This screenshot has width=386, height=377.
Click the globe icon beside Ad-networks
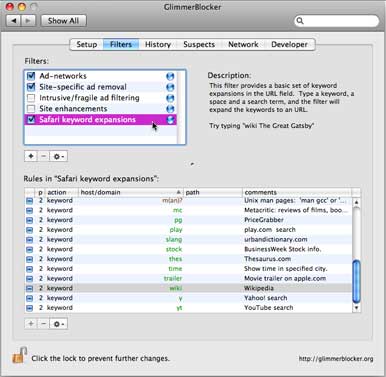pyautogui.click(x=170, y=76)
